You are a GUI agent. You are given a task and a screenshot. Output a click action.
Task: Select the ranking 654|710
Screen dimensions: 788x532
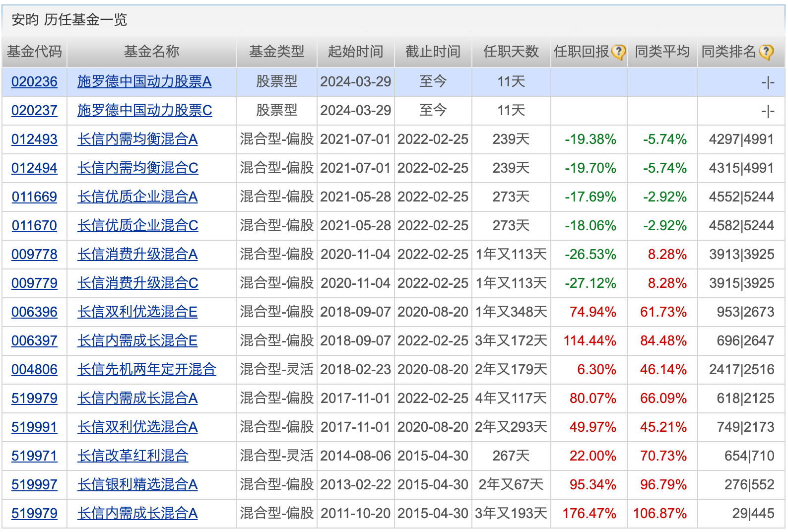pos(749,456)
